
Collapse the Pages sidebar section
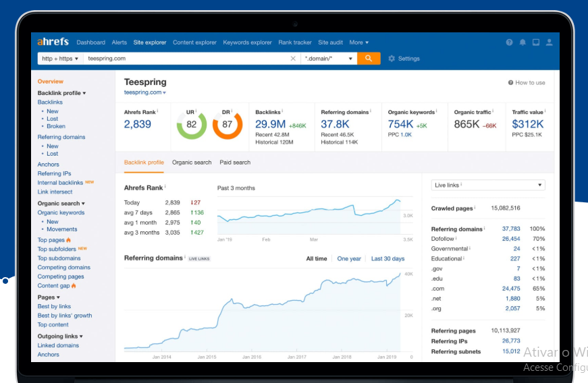49,297
